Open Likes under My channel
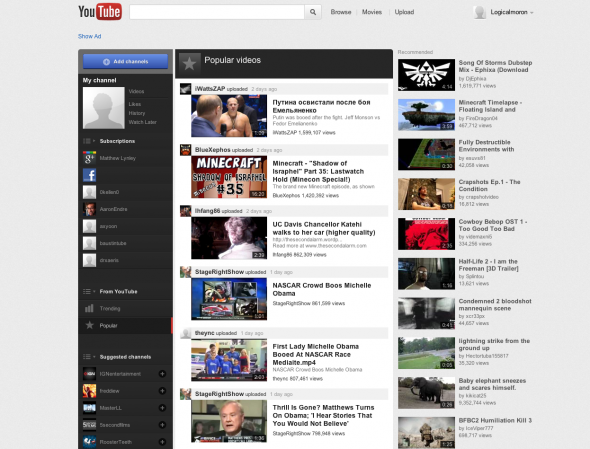 135,104
